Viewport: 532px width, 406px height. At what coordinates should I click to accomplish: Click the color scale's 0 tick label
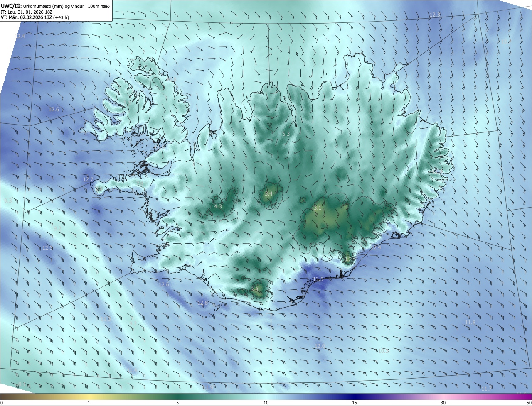2,403
